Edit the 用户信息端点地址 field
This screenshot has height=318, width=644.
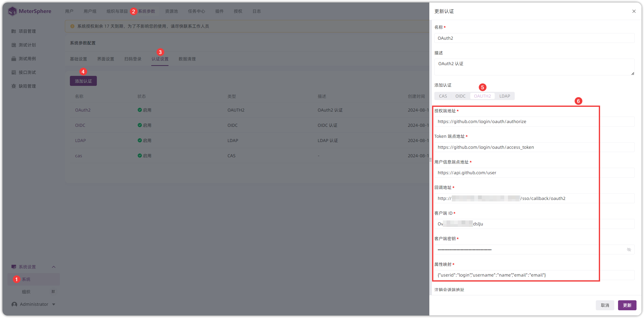click(x=534, y=173)
